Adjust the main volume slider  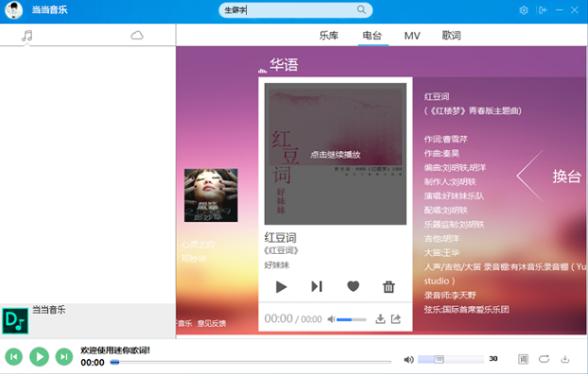coord(451,360)
